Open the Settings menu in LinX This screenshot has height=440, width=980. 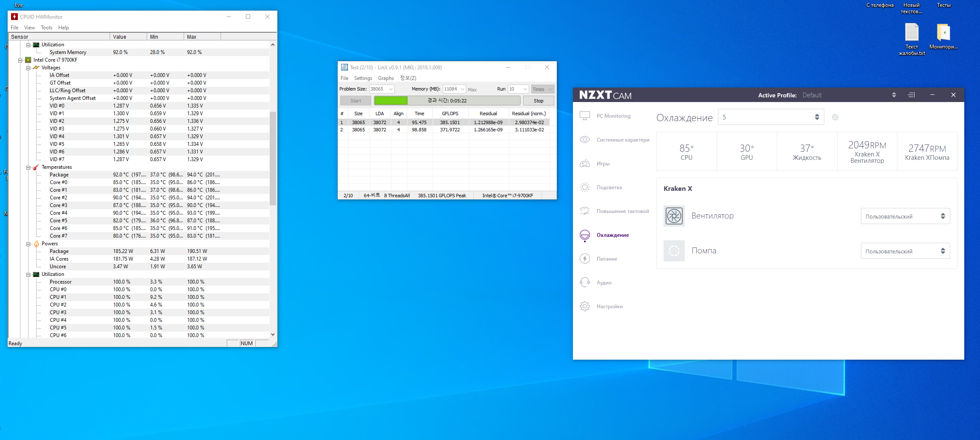coord(363,78)
